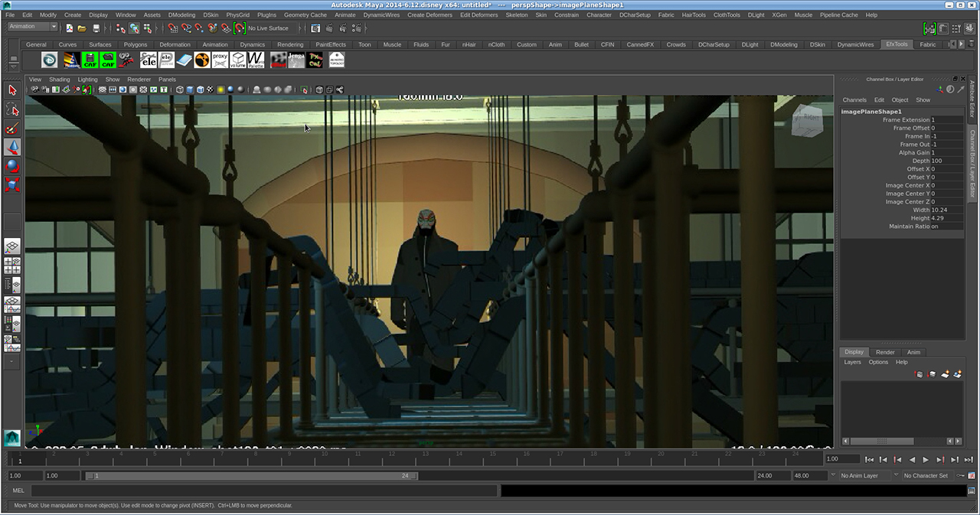Screen dimensions: 980x515
Task: Click play backwards button
Action: point(912,459)
